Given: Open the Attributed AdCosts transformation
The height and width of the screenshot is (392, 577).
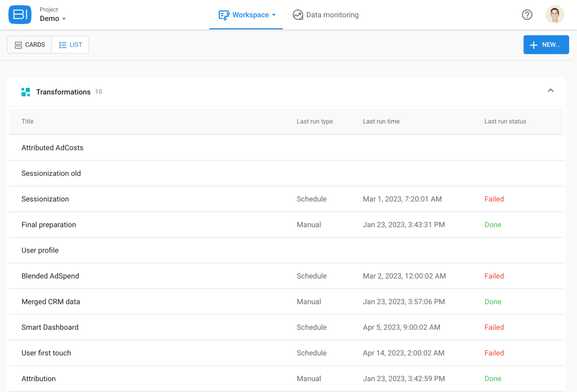Looking at the screenshot, I should (x=52, y=148).
